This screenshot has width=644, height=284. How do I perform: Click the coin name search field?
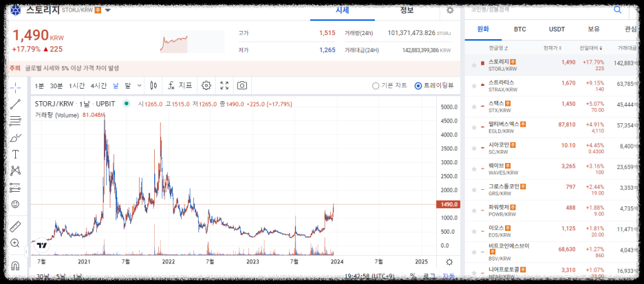pos(538,10)
